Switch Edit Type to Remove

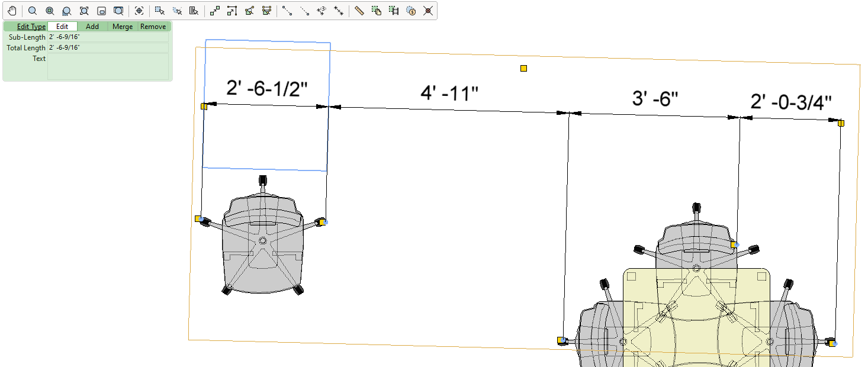(153, 27)
